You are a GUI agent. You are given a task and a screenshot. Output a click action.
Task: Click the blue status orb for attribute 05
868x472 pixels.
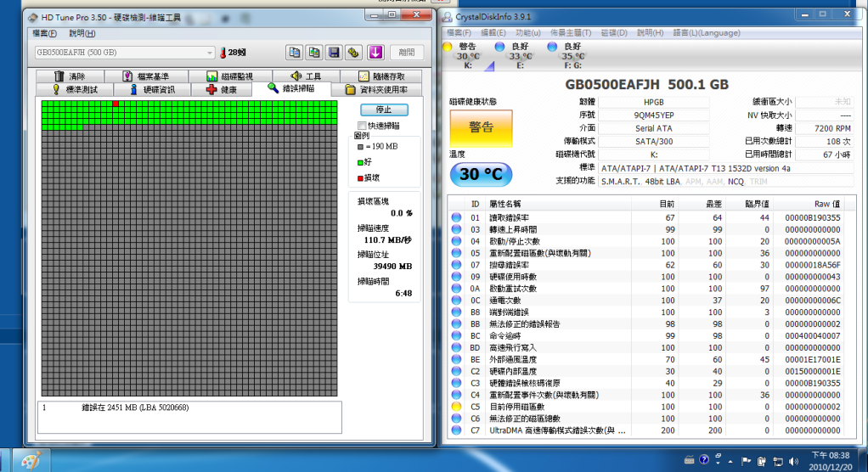click(456, 253)
